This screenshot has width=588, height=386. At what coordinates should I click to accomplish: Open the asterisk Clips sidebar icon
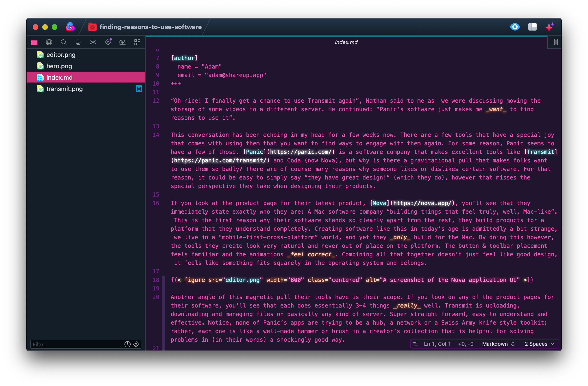(x=93, y=42)
